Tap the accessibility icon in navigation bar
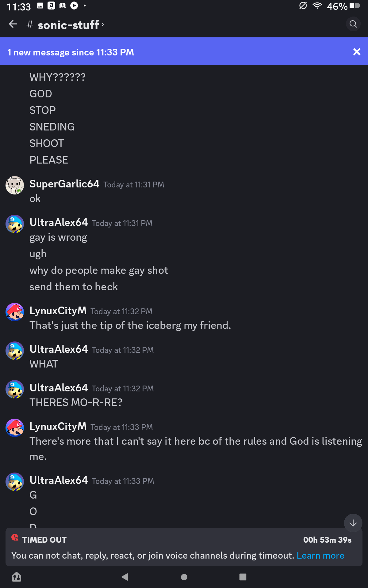The image size is (368, 588). point(17,577)
